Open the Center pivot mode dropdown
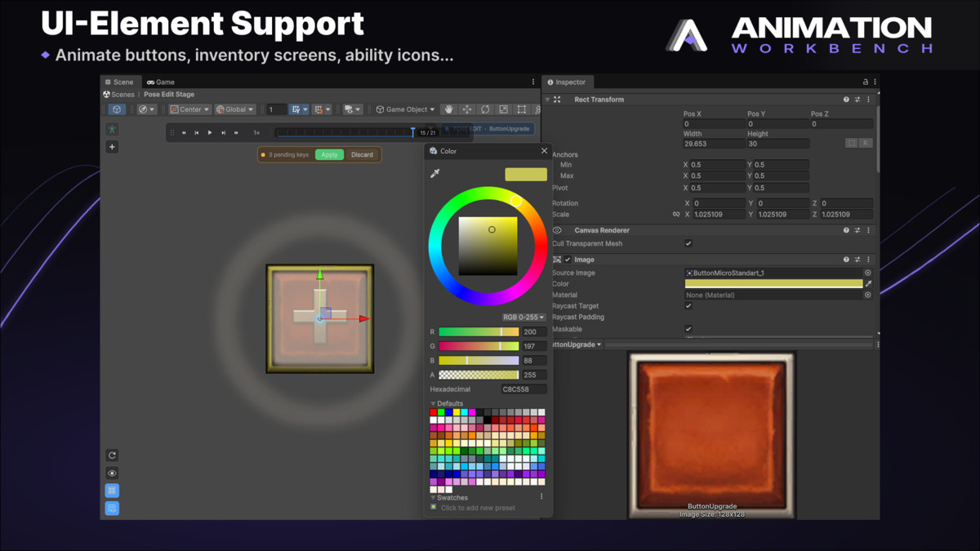Screen dimensions: 980x551 coord(189,109)
